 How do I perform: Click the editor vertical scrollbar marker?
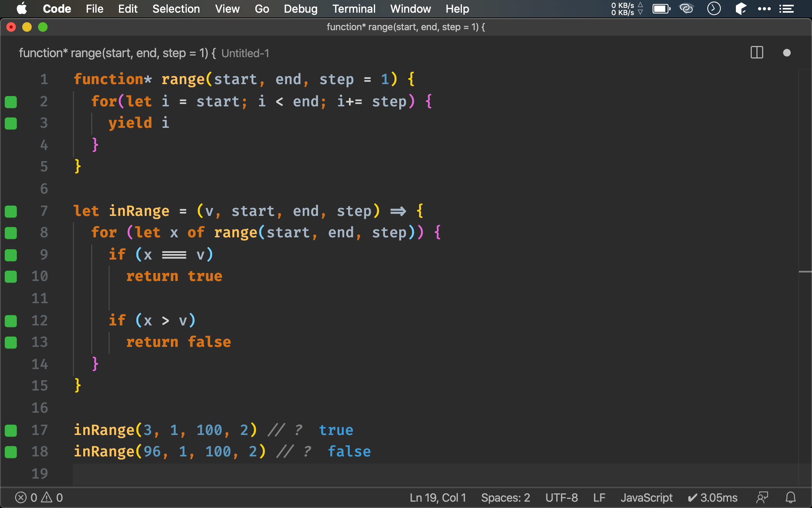805,272
